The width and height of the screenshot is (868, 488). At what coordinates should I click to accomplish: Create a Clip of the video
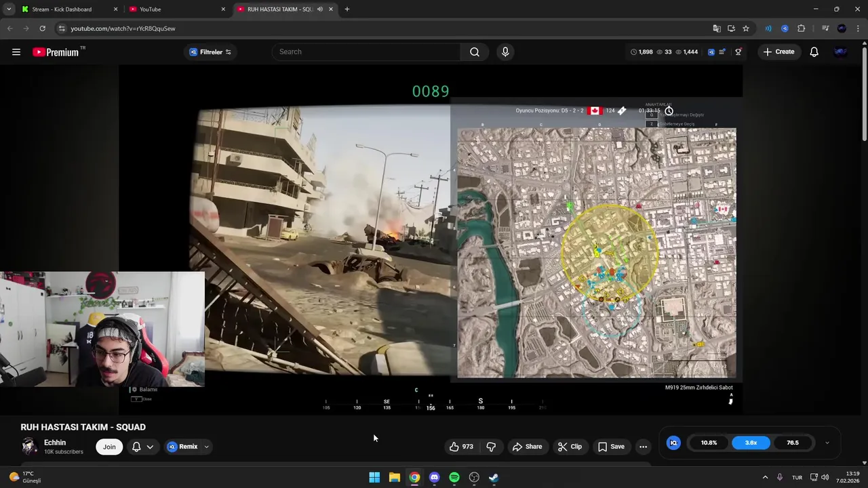[x=570, y=447]
